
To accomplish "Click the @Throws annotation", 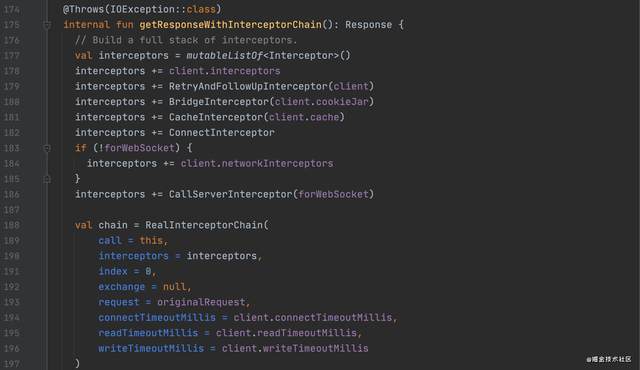I will pyautogui.click(x=83, y=9).
